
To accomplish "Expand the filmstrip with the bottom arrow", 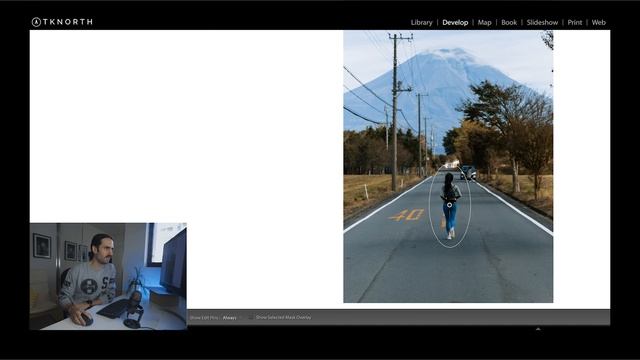I will [538, 329].
